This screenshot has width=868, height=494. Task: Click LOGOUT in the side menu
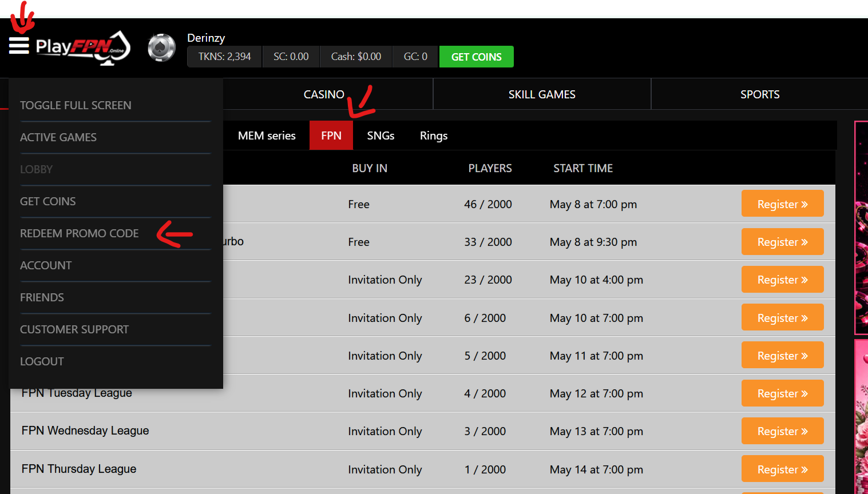point(42,361)
